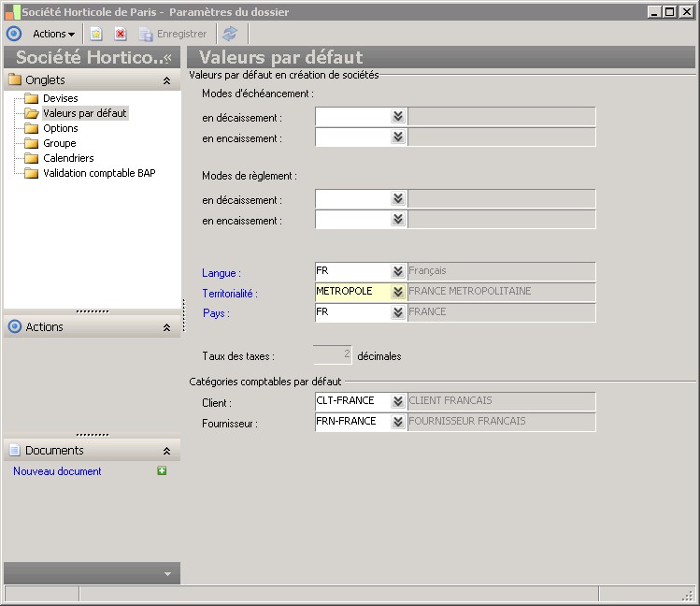Click the red delete toolbar icon
Screen dimensions: 700x606
pos(120,34)
